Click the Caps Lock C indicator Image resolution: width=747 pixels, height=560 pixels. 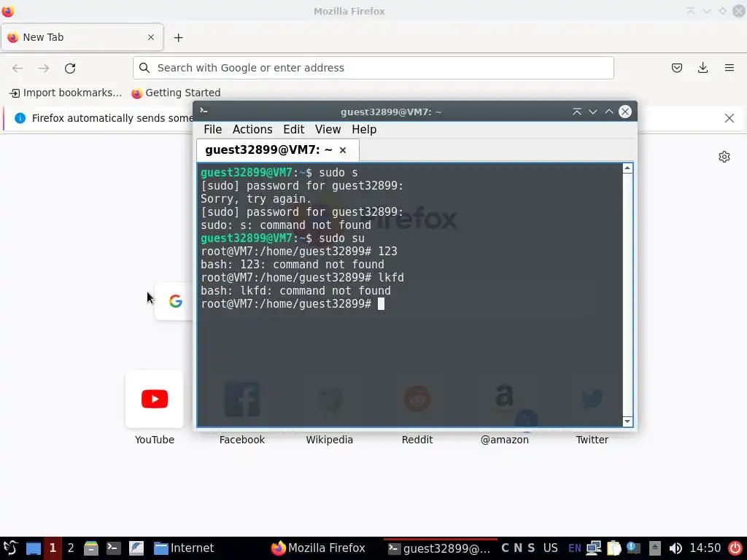pos(505,548)
